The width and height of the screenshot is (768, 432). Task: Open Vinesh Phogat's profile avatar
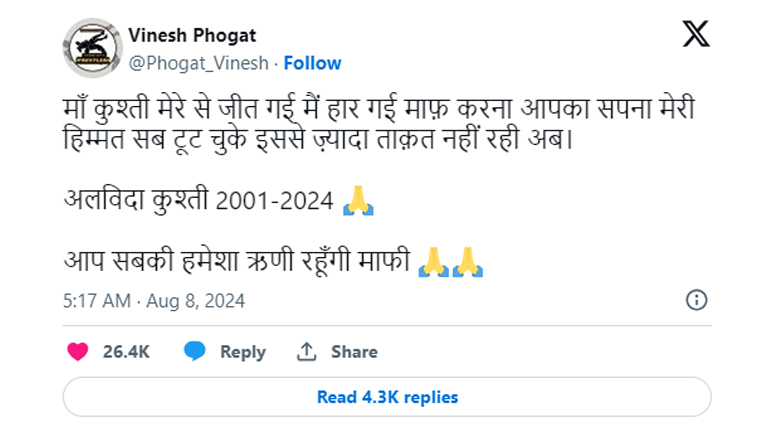click(x=91, y=47)
